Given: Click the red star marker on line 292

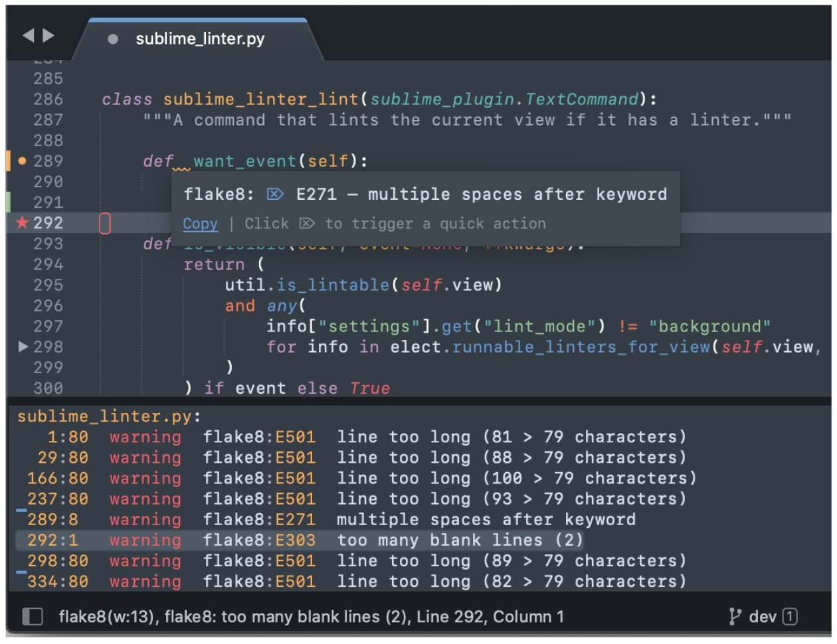Looking at the screenshot, I should coord(22,222).
